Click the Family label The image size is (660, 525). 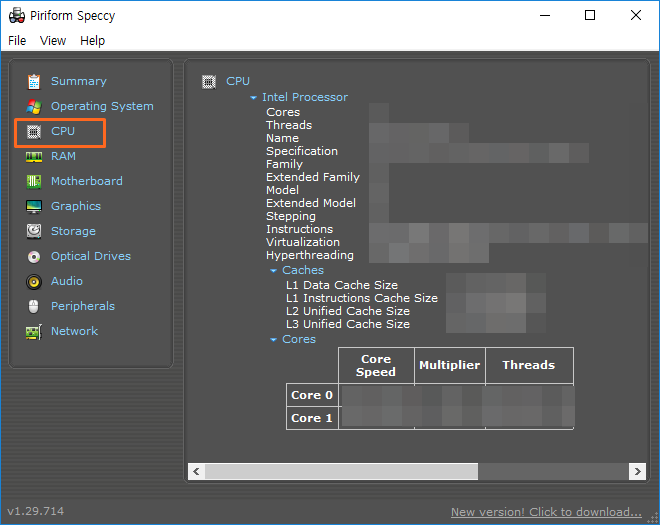tap(284, 165)
